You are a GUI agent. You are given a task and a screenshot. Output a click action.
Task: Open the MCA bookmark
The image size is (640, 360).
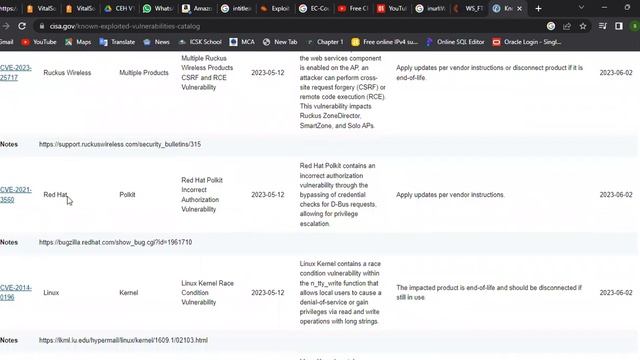(x=242, y=42)
